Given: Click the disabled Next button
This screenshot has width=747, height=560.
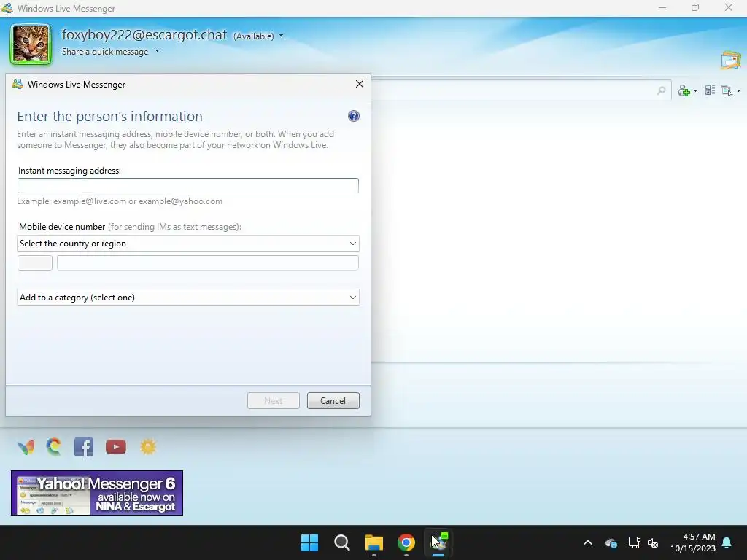Looking at the screenshot, I should pyautogui.click(x=274, y=401).
